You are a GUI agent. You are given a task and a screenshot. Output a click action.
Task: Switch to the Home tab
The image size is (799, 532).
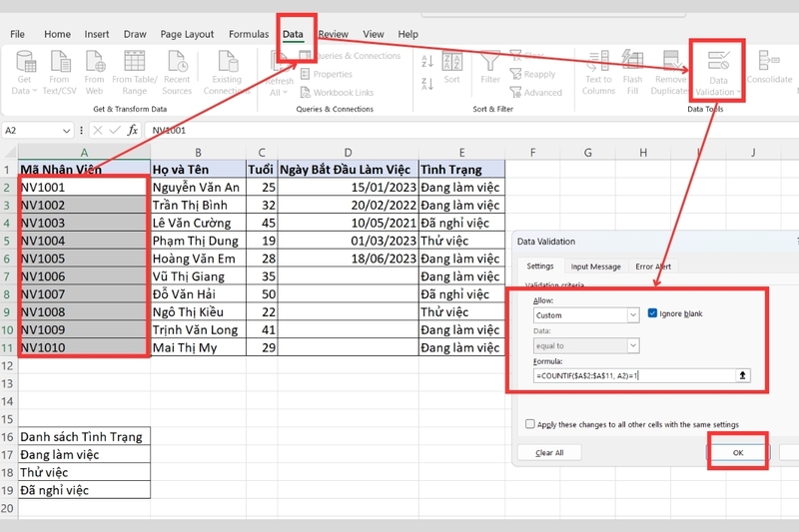[x=57, y=34]
